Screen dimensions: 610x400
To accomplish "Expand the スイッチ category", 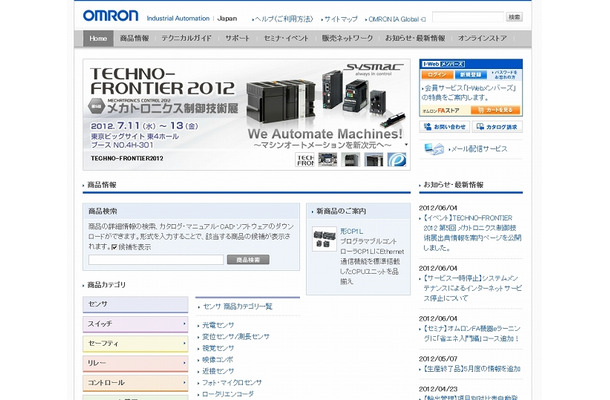I will 135,324.
